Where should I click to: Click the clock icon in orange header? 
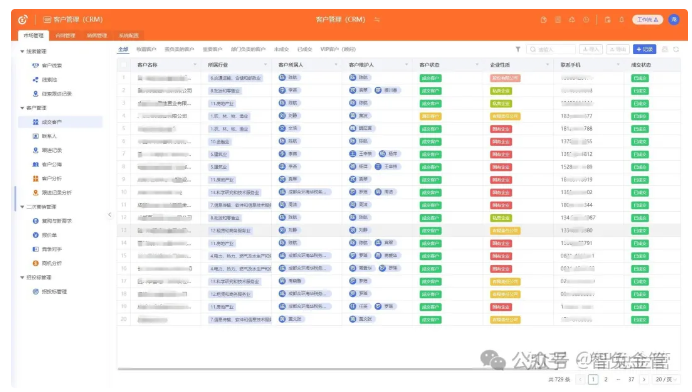[586, 19]
